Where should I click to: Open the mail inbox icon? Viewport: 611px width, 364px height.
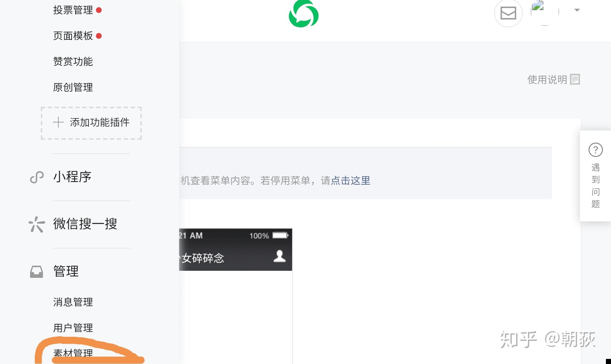508,13
